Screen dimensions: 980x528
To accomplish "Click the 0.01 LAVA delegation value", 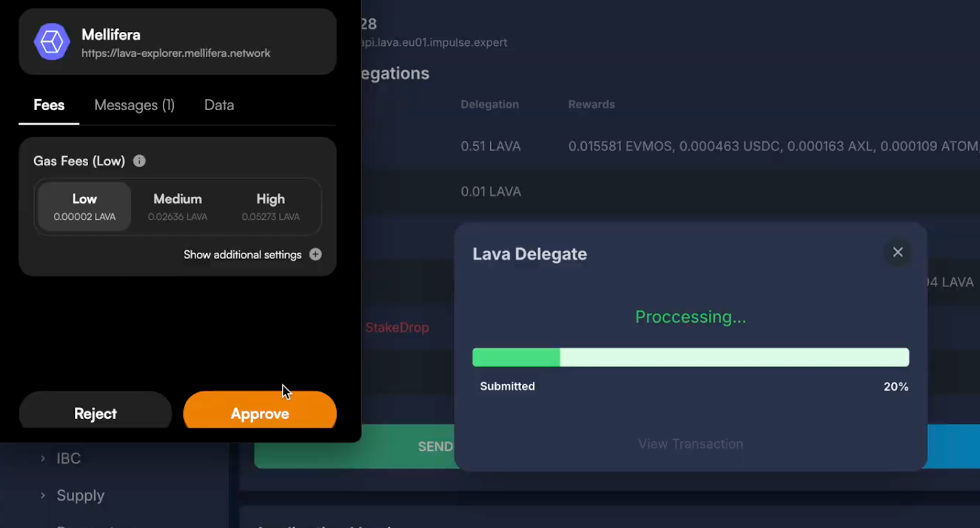I will tap(491, 192).
